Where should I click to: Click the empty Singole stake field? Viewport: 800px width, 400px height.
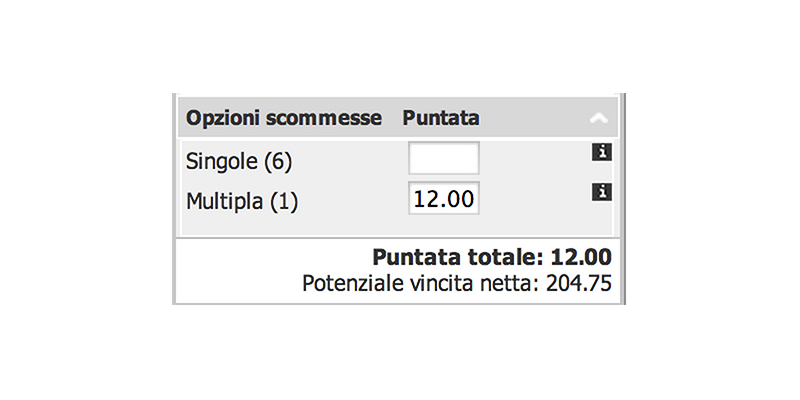(x=444, y=158)
